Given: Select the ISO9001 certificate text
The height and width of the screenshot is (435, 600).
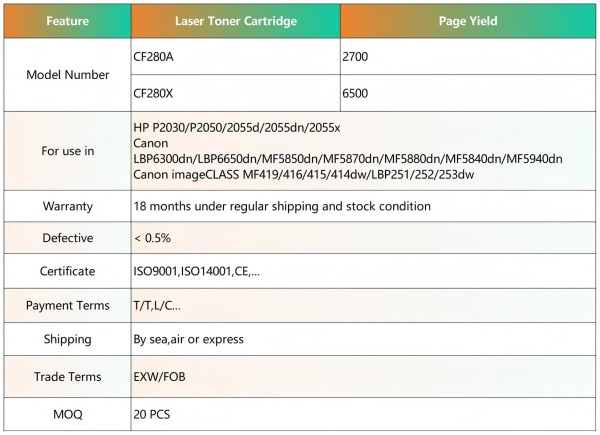Looking at the screenshot, I should (196, 271).
